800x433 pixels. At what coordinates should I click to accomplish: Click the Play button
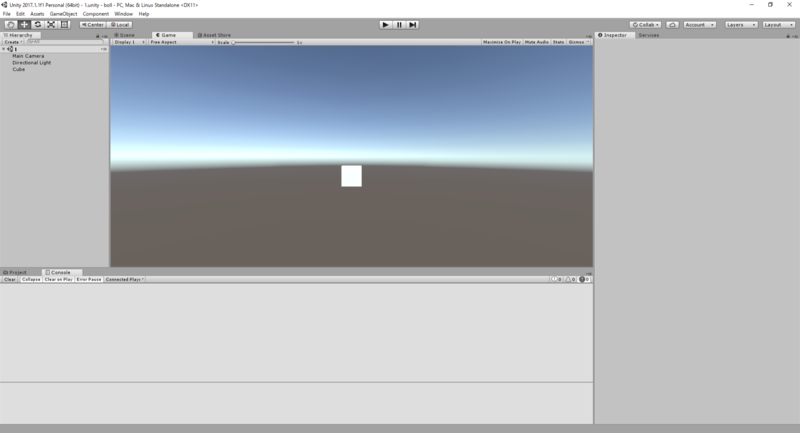(x=385, y=24)
